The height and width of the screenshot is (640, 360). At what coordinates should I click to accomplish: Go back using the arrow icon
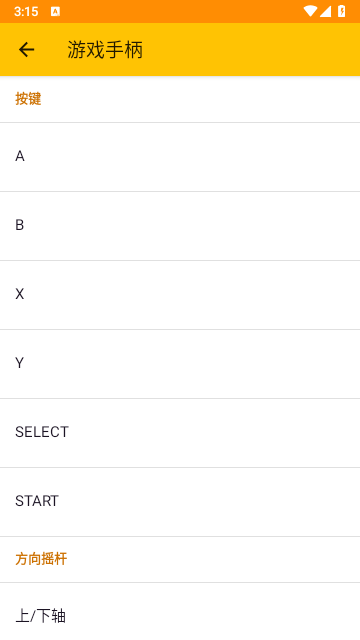(27, 50)
